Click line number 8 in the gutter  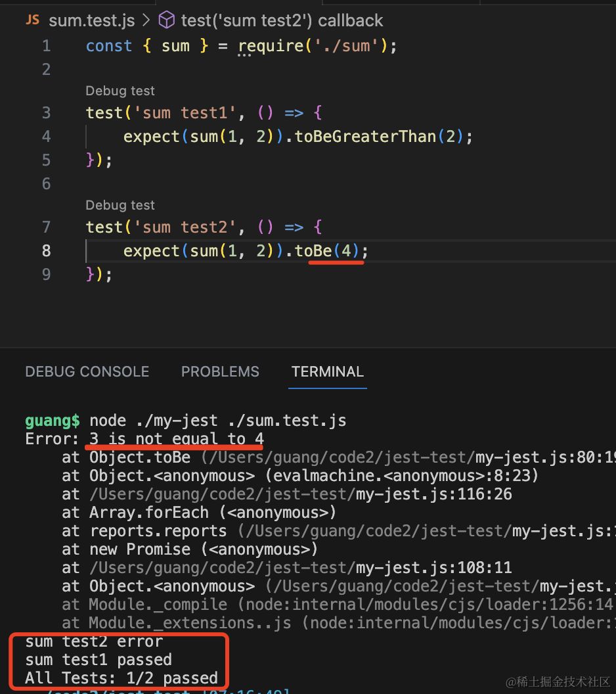coord(46,250)
